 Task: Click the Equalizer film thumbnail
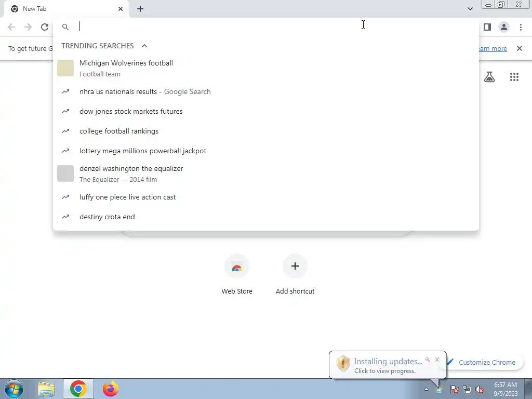pyautogui.click(x=65, y=174)
